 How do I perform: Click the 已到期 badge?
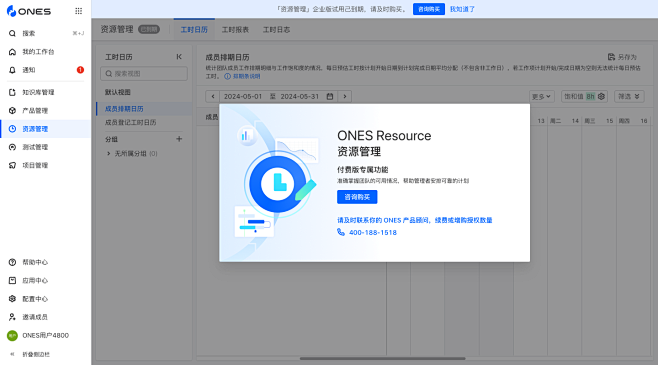[149, 29]
